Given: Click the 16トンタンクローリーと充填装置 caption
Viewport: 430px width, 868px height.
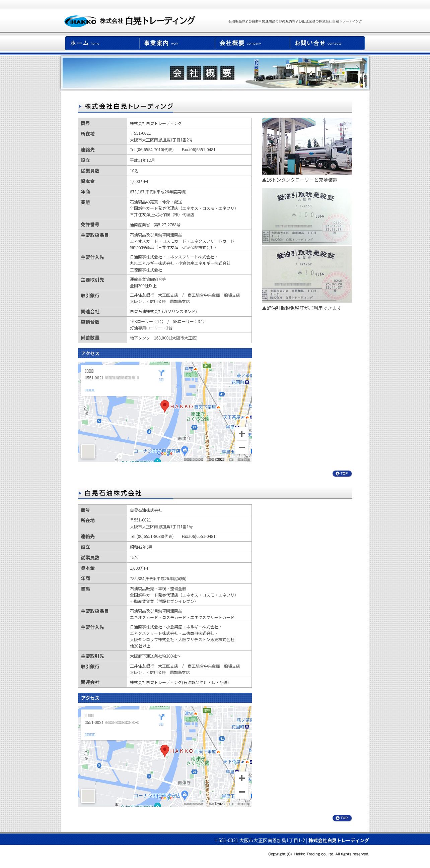Looking at the screenshot, I should [x=300, y=180].
